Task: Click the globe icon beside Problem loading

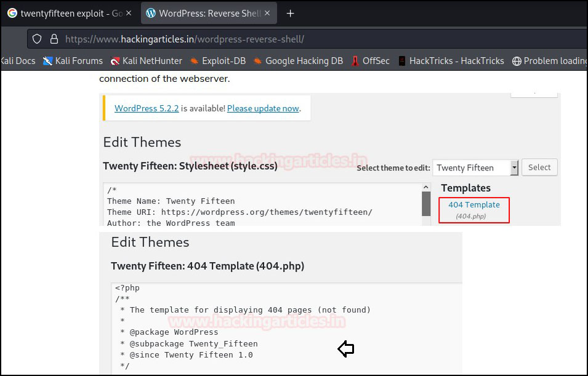Action: tap(517, 61)
